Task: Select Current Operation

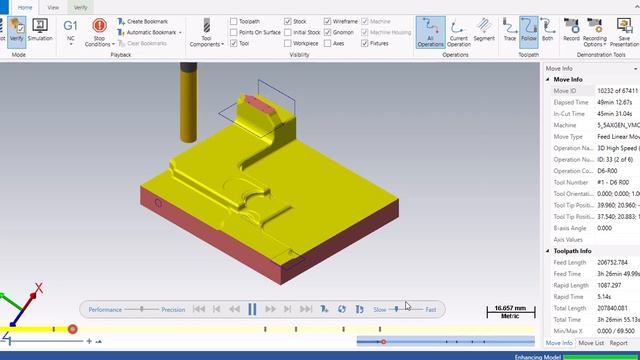Action: point(458,32)
